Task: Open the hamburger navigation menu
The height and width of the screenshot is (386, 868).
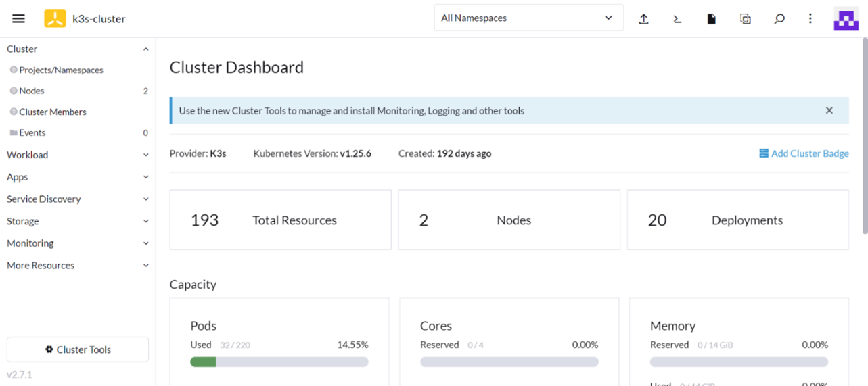Action: click(x=18, y=18)
